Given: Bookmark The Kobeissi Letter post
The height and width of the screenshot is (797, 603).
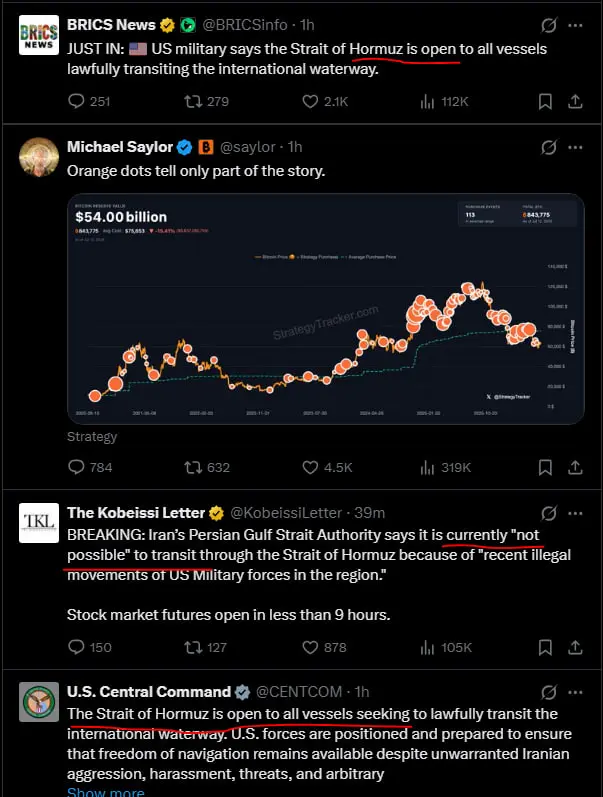Looking at the screenshot, I should pos(545,647).
